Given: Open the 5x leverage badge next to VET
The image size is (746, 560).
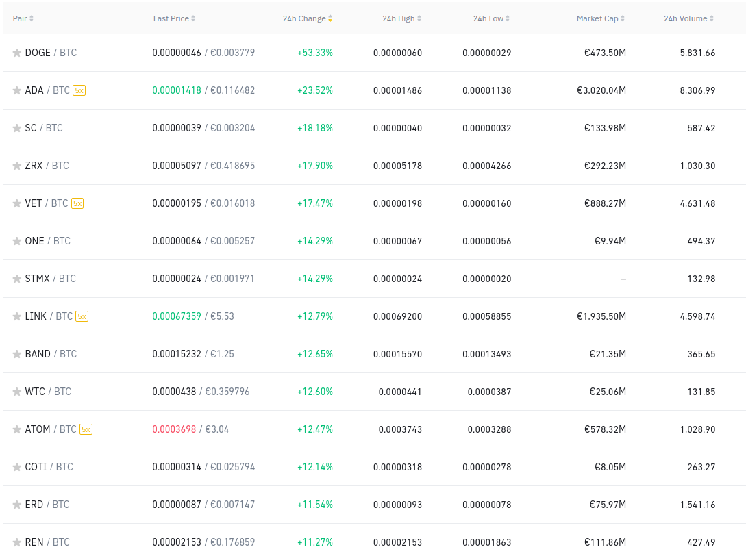Looking at the screenshot, I should tap(78, 203).
